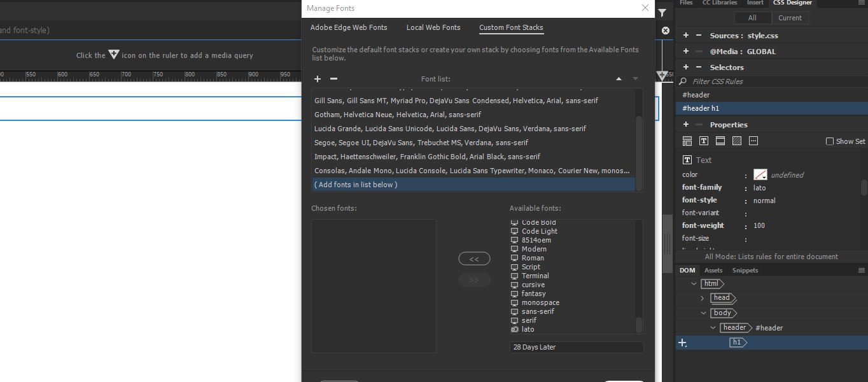Enable the Show Set checkbox
This screenshot has height=382, width=868.
[x=830, y=141]
